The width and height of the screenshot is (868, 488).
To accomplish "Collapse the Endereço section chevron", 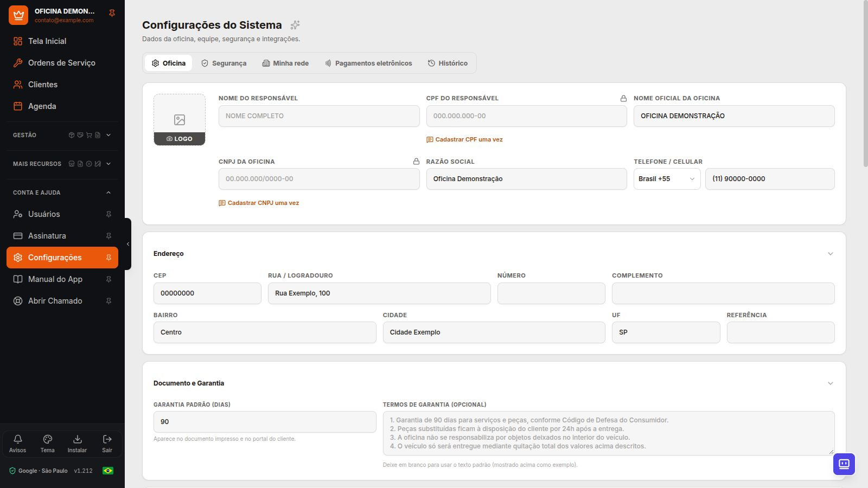I will pyautogui.click(x=830, y=254).
